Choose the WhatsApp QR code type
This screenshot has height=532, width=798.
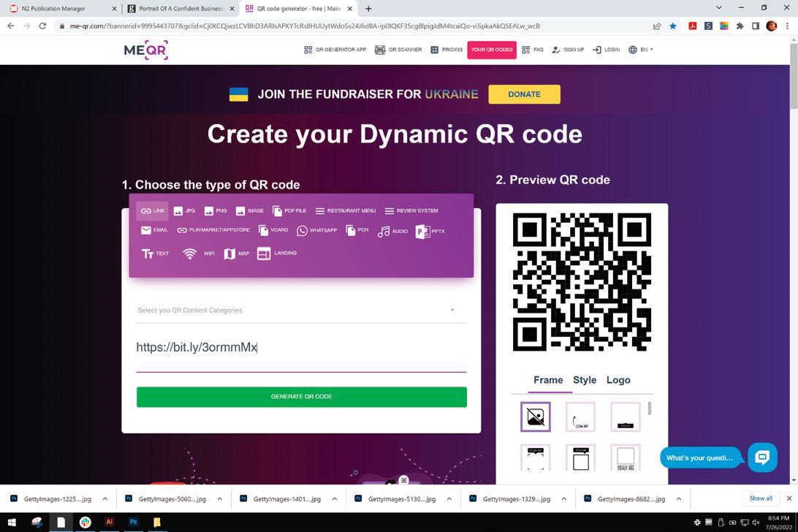(x=316, y=231)
